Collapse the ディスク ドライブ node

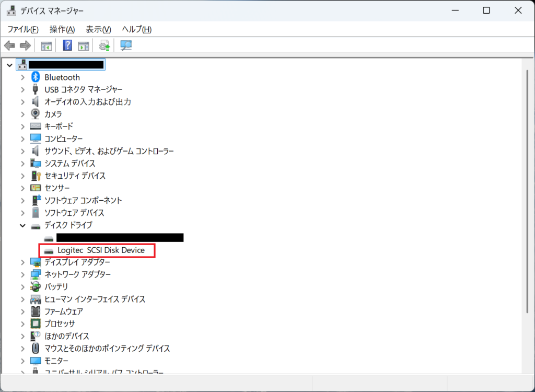pyautogui.click(x=22, y=225)
